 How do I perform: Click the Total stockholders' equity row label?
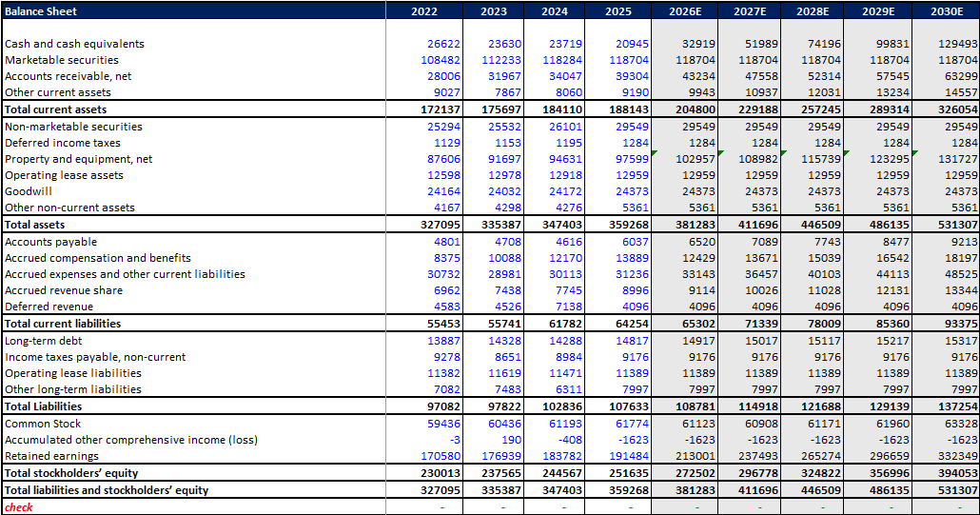click(x=71, y=473)
